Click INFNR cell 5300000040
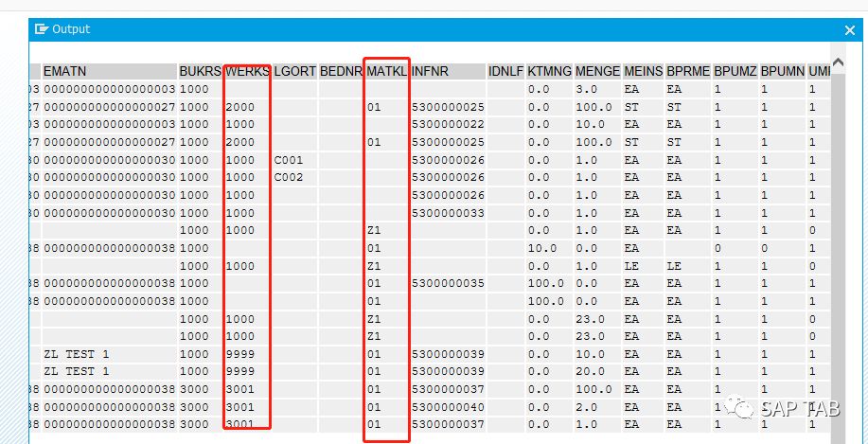 [448, 407]
